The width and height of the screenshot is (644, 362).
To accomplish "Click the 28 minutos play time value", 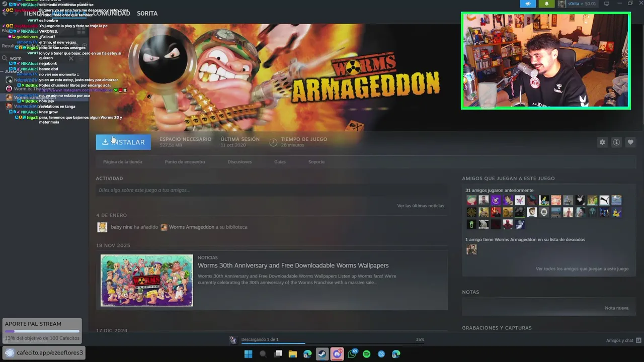I will point(292,145).
